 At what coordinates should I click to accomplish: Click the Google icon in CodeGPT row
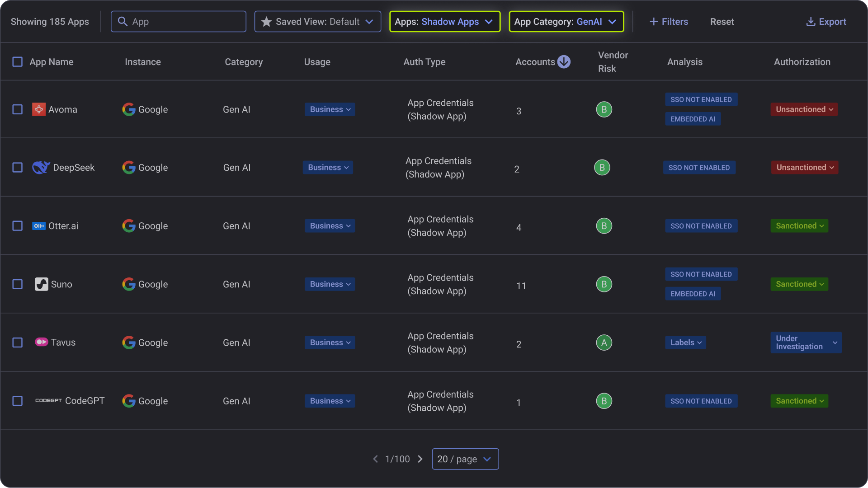coord(129,401)
